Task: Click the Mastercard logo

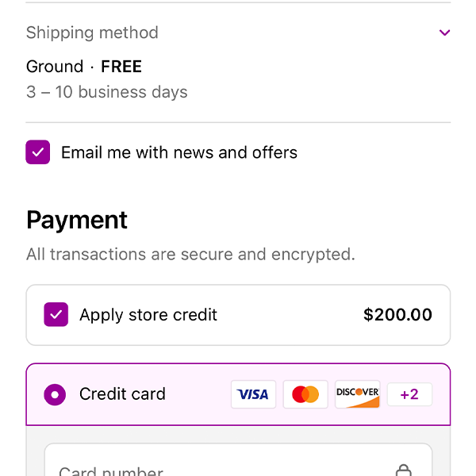Action: click(x=305, y=394)
